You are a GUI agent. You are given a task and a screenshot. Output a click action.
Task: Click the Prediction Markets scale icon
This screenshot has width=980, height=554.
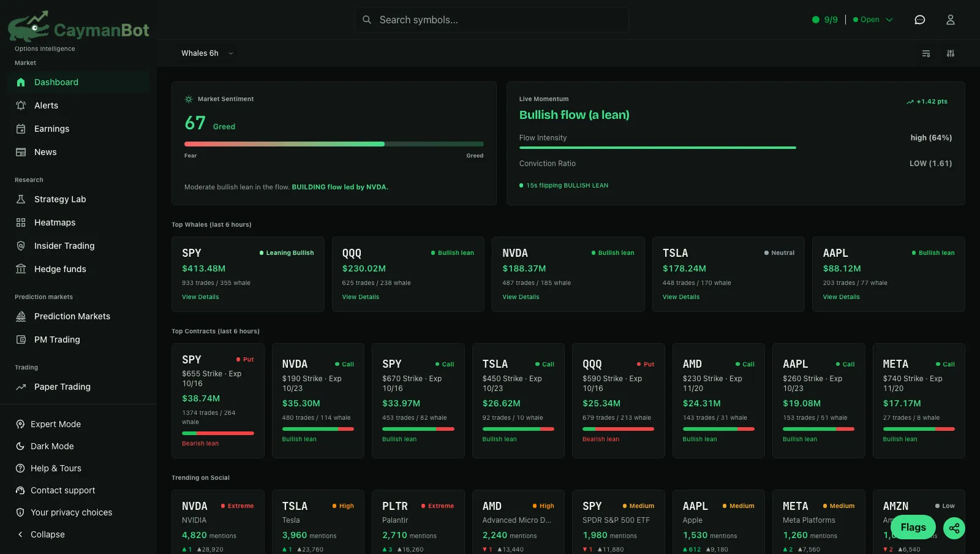(21, 316)
